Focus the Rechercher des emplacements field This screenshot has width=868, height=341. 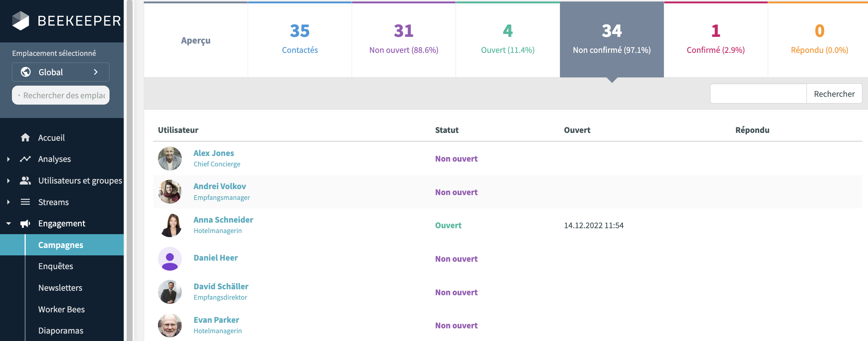coord(64,95)
